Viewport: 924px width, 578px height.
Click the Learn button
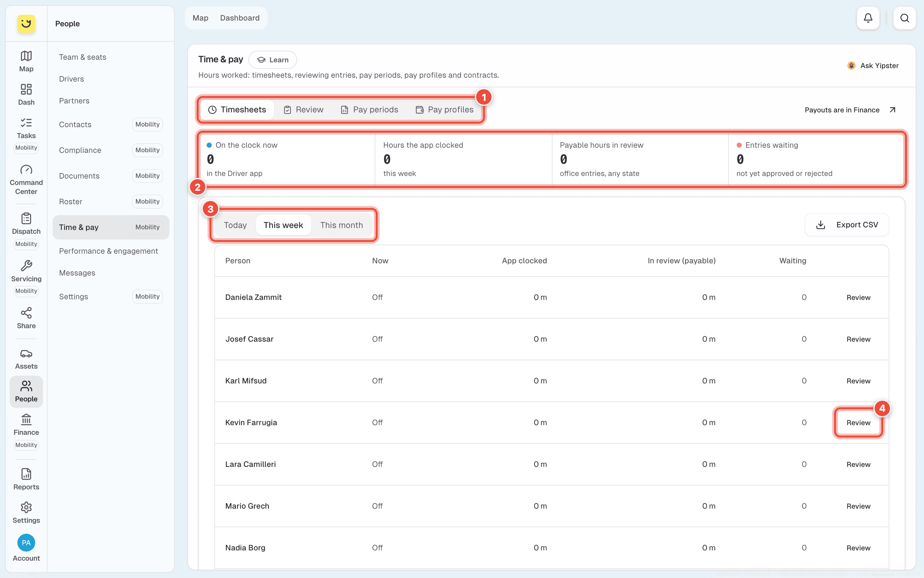273,60
